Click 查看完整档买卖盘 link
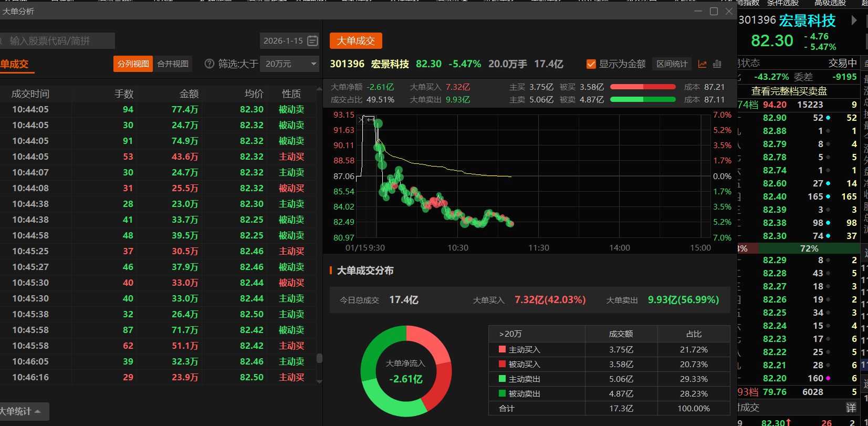The height and width of the screenshot is (426, 868). point(789,91)
